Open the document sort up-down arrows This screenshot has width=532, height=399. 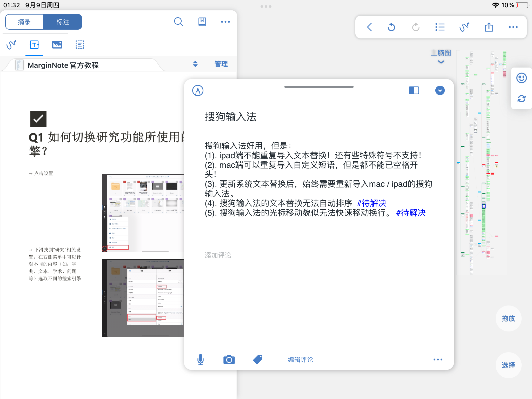point(195,64)
